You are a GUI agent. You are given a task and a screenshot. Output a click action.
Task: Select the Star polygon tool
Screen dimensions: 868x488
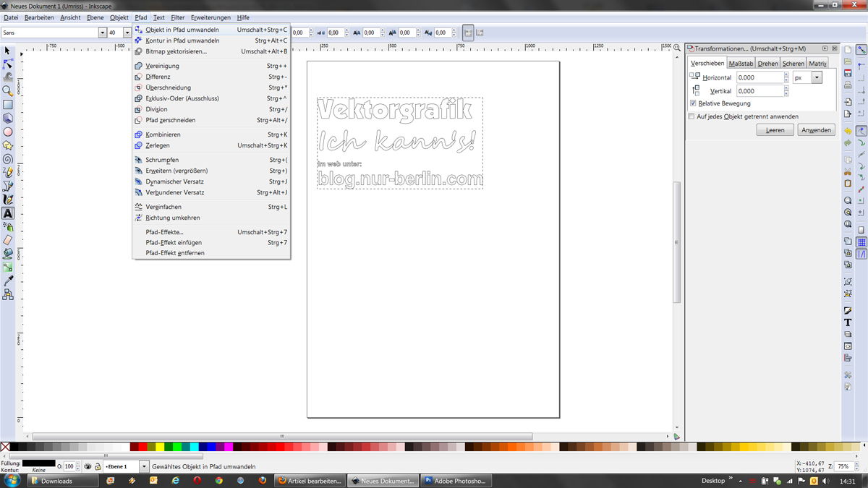pos(8,145)
